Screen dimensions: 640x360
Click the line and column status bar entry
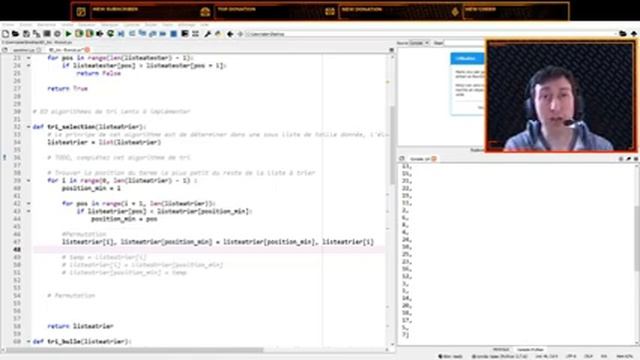point(547,356)
